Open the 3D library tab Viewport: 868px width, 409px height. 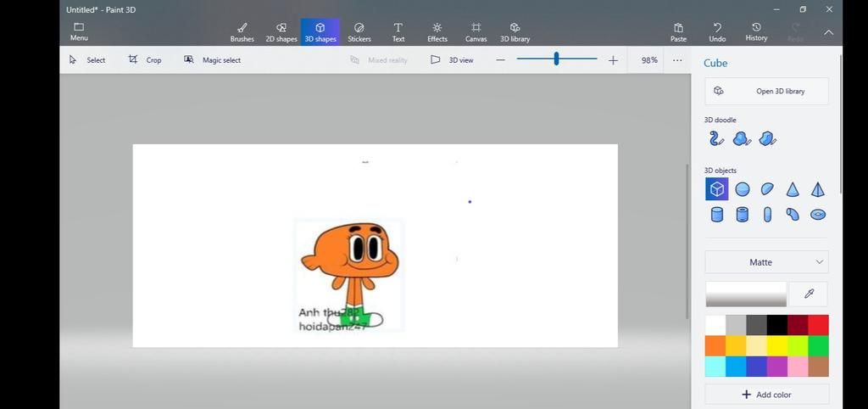(515, 32)
